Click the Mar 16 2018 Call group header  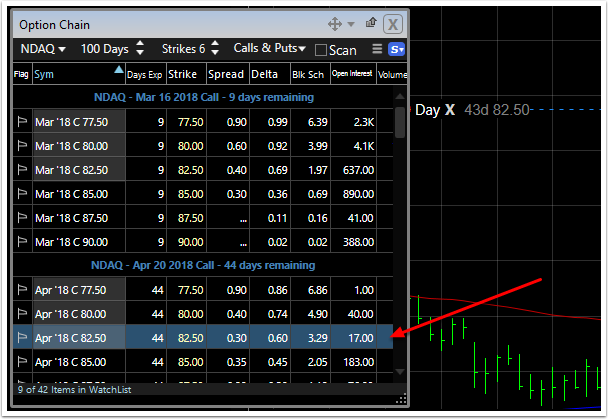pyautogui.click(x=204, y=97)
